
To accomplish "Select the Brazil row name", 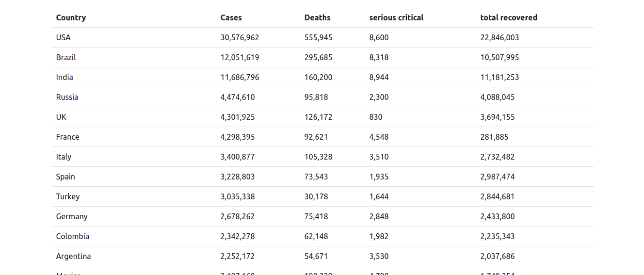I will click(66, 57).
